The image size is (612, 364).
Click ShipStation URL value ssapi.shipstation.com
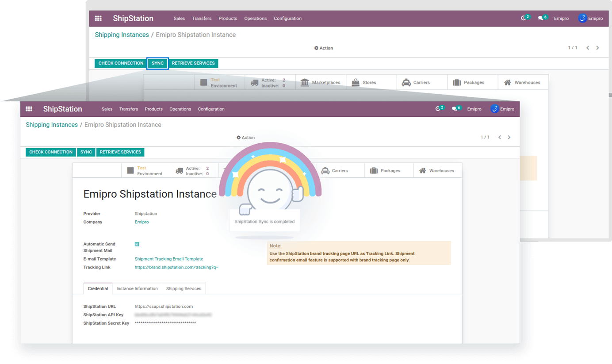point(164,306)
